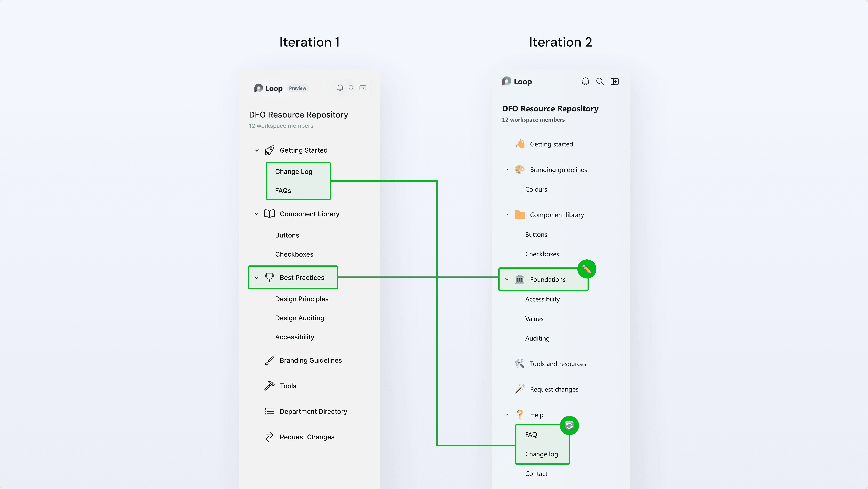The width and height of the screenshot is (868, 489).
Task: Click the book icon for Component Library
Action: (269, 214)
